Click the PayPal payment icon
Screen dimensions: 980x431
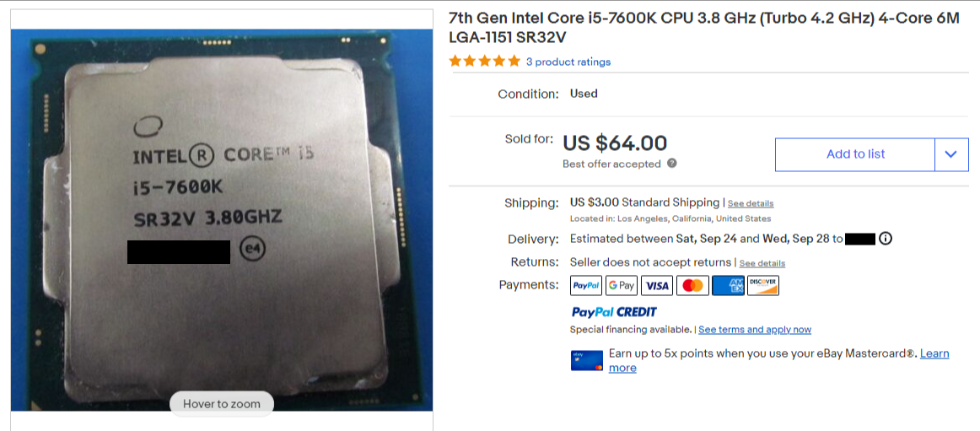pos(586,285)
